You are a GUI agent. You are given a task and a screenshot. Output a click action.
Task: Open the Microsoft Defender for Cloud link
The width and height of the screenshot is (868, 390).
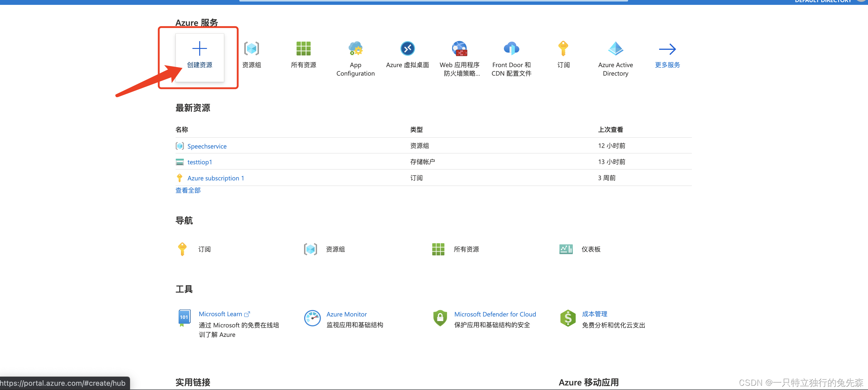(x=495, y=314)
